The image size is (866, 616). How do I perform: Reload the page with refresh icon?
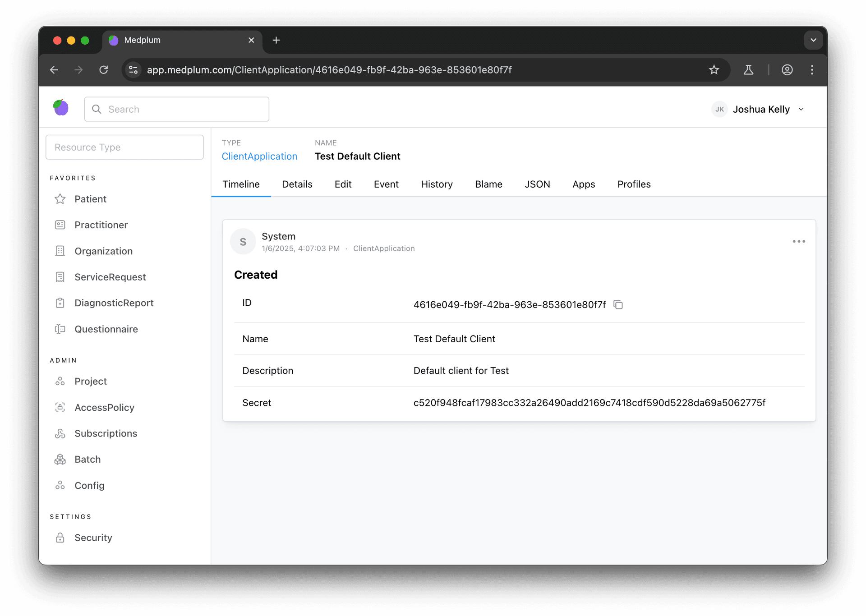[x=104, y=70]
